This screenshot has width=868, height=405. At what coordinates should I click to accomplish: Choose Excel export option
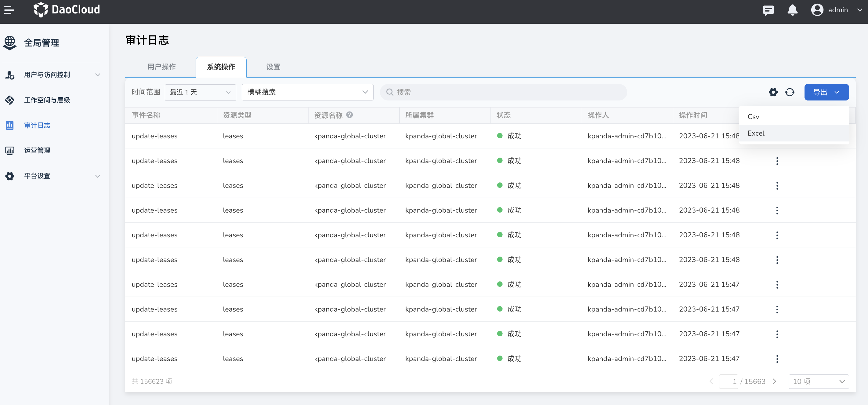pyautogui.click(x=794, y=133)
